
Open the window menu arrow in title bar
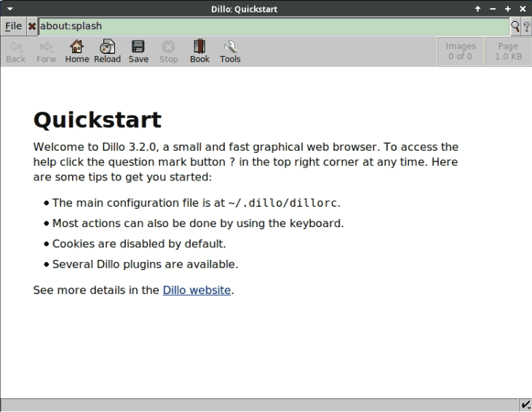coord(10,9)
